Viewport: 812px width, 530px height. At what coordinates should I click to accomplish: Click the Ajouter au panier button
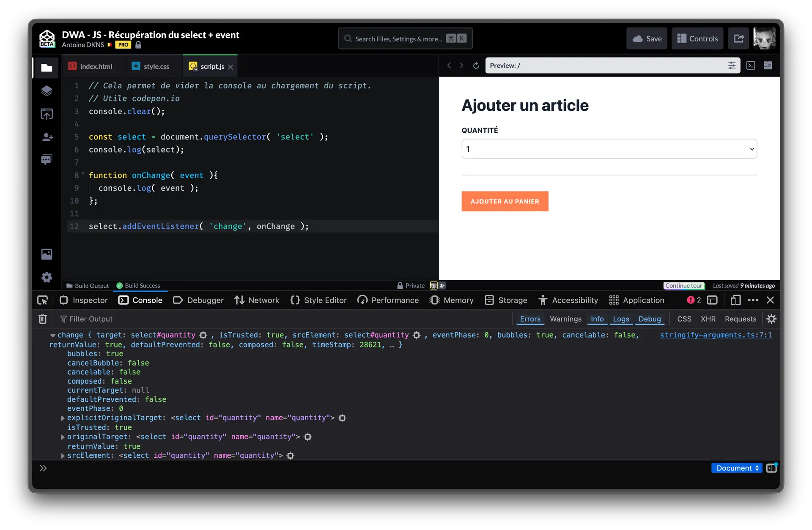tap(505, 201)
